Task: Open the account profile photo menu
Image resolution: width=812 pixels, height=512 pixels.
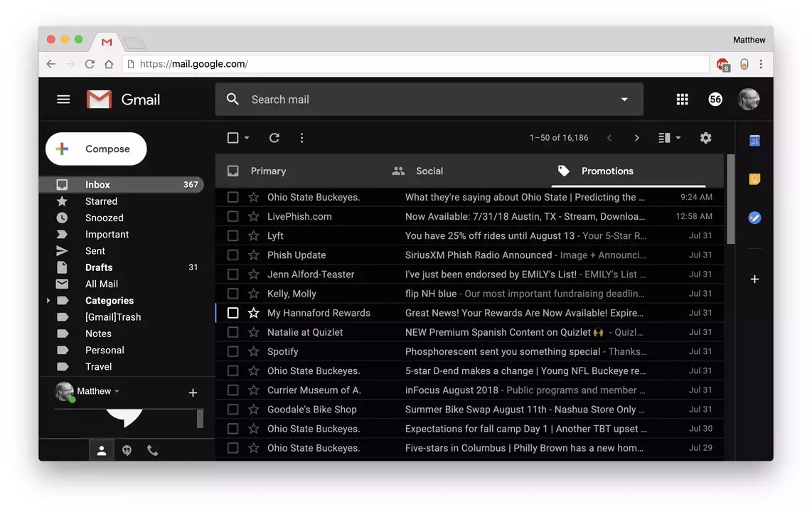Action: (748, 100)
